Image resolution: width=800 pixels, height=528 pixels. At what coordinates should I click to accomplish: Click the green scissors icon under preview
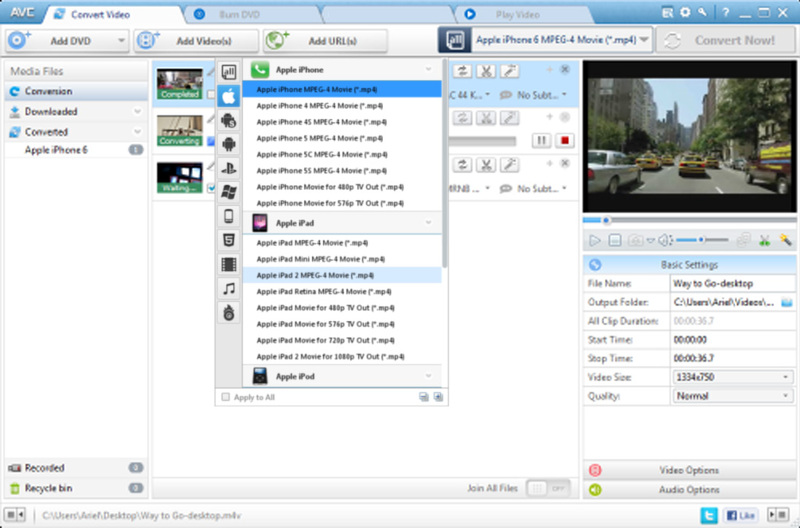(x=764, y=240)
